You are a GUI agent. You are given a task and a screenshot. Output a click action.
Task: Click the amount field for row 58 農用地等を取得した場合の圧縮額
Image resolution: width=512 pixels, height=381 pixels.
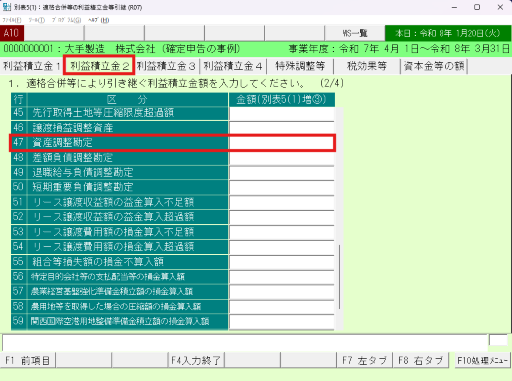tap(282, 307)
